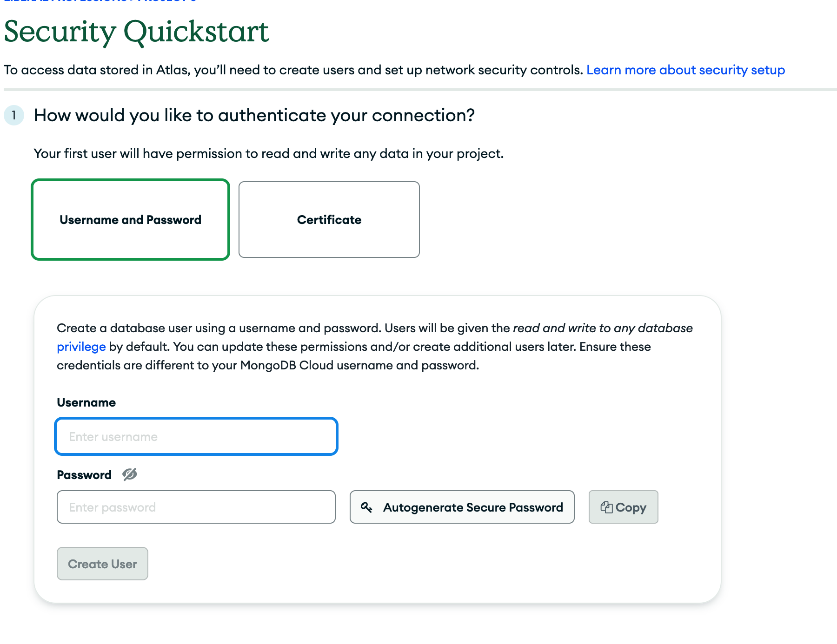This screenshot has height=644, width=837.
Task: Select Username and Password authentication
Action: (131, 219)
